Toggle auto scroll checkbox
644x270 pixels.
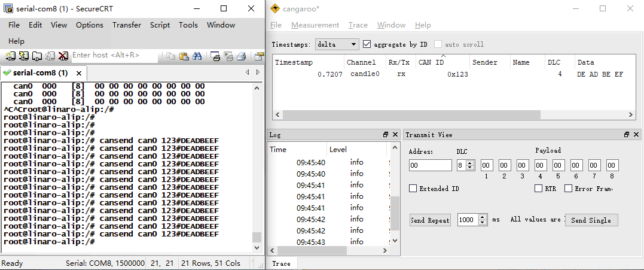[438, 44]
